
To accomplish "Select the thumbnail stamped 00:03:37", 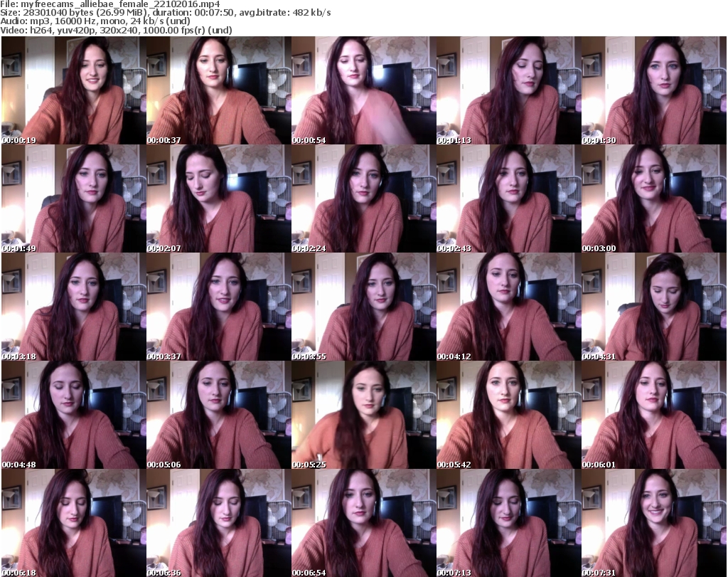I will coord(219,307).
